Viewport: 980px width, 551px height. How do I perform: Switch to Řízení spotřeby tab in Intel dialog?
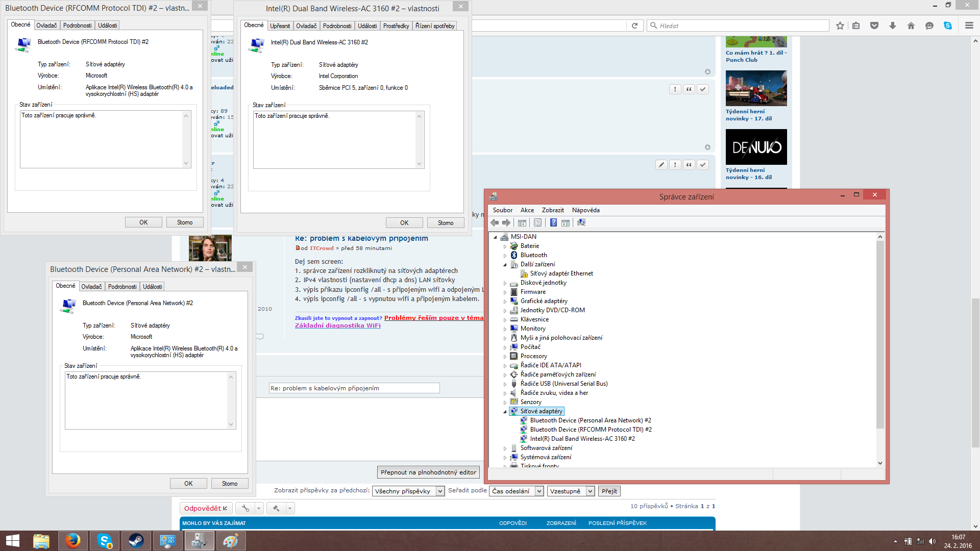pos(434,26)
